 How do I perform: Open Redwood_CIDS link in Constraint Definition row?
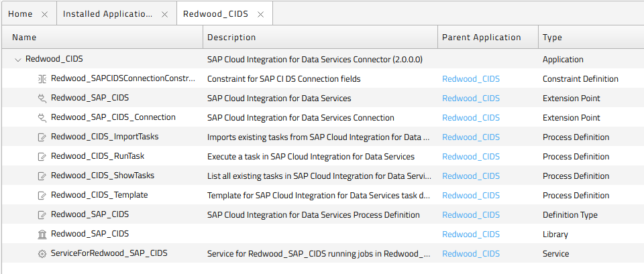(471, 79)
